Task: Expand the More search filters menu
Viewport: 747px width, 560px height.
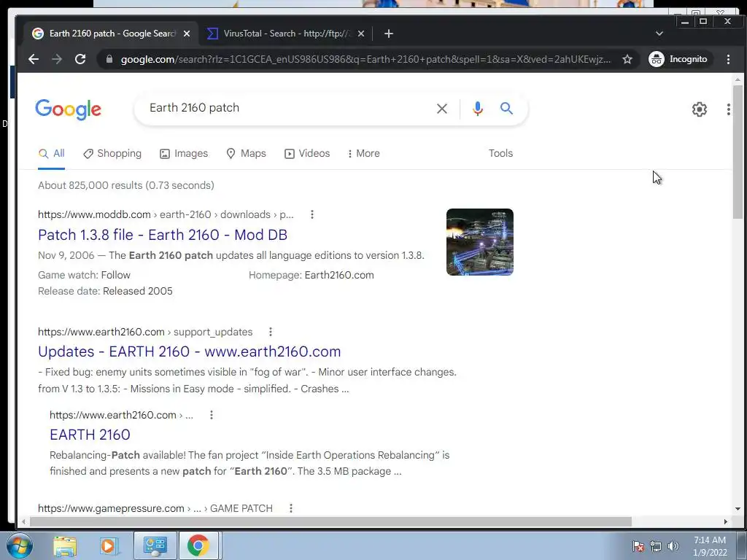Action: click(364, 154)
